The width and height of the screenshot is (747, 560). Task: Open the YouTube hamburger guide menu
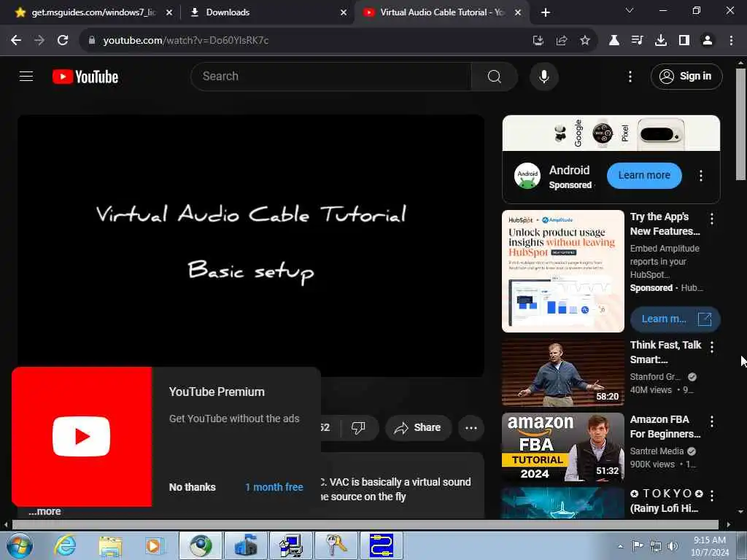(26, 76)
